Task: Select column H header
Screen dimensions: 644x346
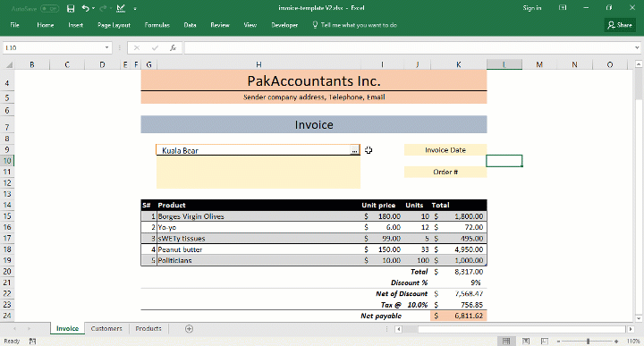Action: tap(258, 64)
